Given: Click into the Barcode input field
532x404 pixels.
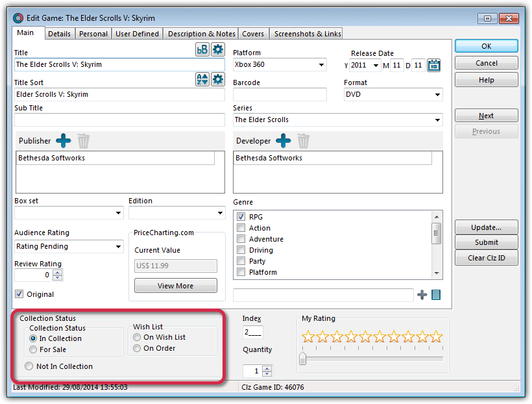Looking at the screenshot, I should [x=280, y=94].
